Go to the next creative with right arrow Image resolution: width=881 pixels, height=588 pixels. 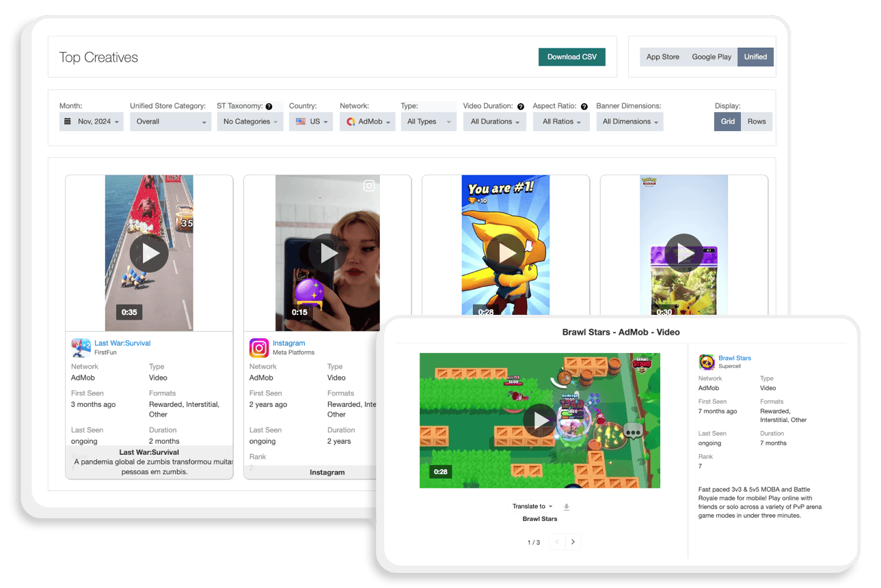[x=573, y=542]
